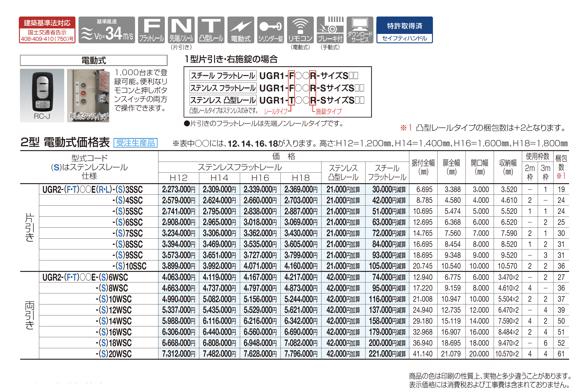Click the (S)20WSC model code row

(x=114, y=354)
